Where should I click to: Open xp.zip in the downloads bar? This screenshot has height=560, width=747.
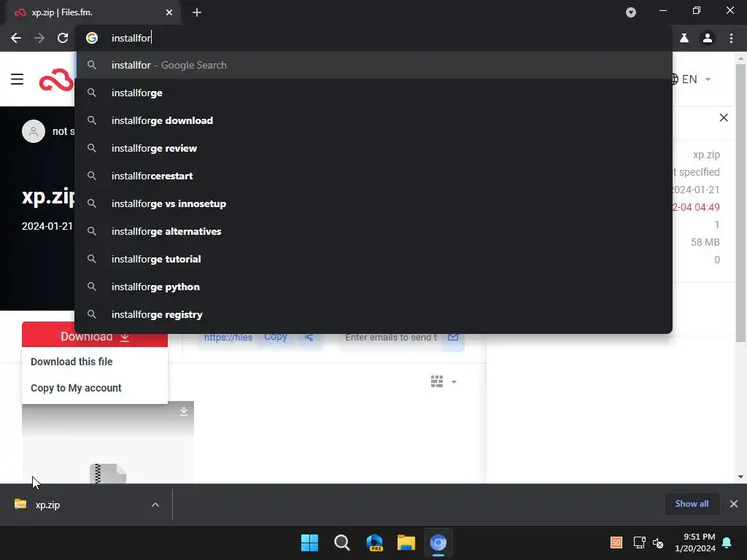(x=47, y=505)
